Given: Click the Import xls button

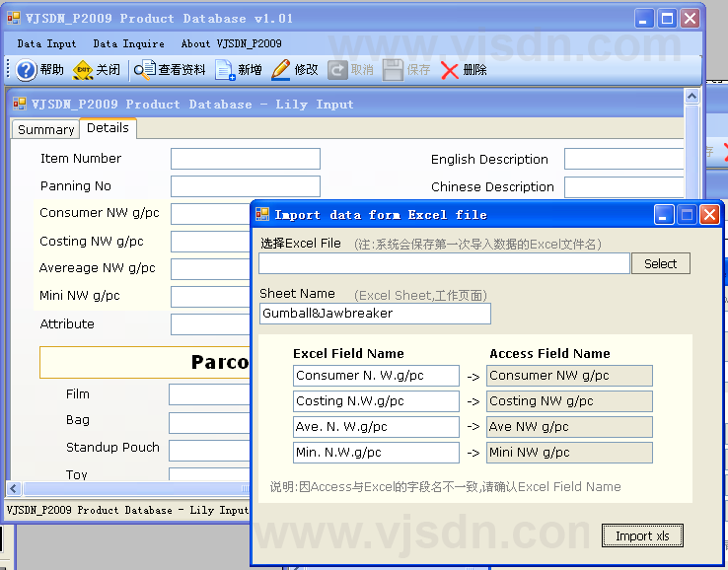Looking at the screenshot, I should pos(642,535).
